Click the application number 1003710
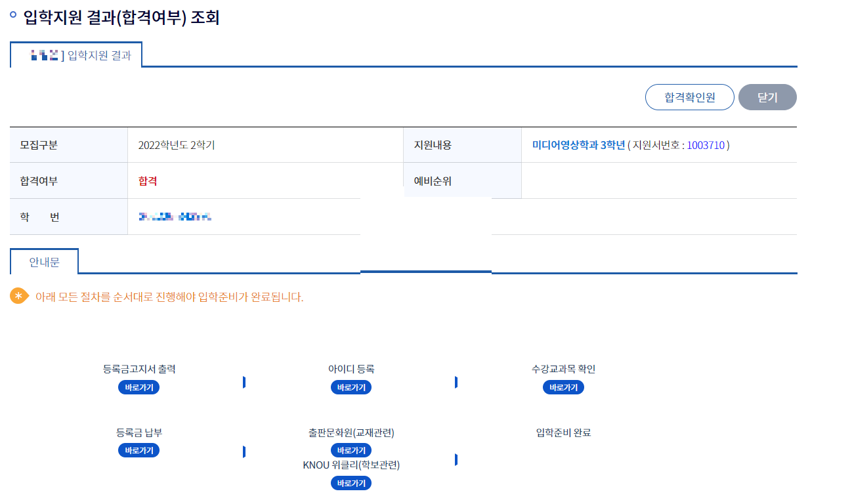The height and width of the screenshot is (504, 852). [706, 145]
